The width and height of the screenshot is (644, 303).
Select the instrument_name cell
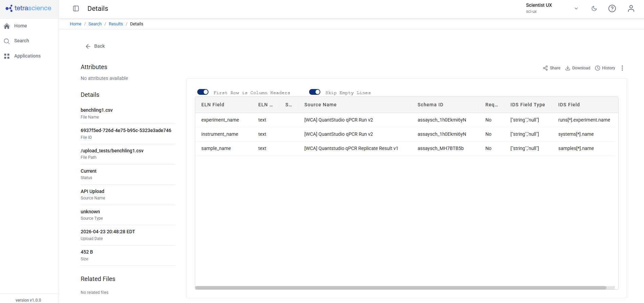pos(220,134)
